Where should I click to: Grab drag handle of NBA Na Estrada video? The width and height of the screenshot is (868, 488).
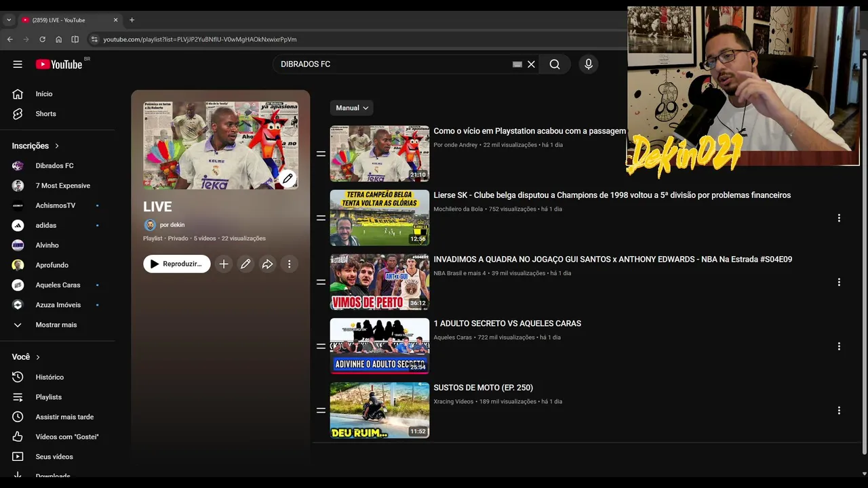click(x=321, y=282)
